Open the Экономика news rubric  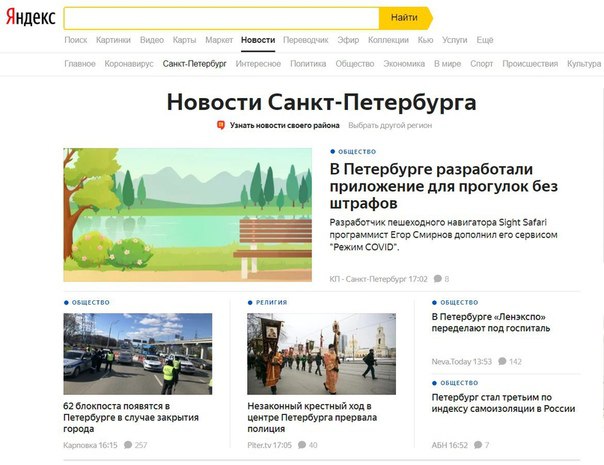[x=404, y=64]
